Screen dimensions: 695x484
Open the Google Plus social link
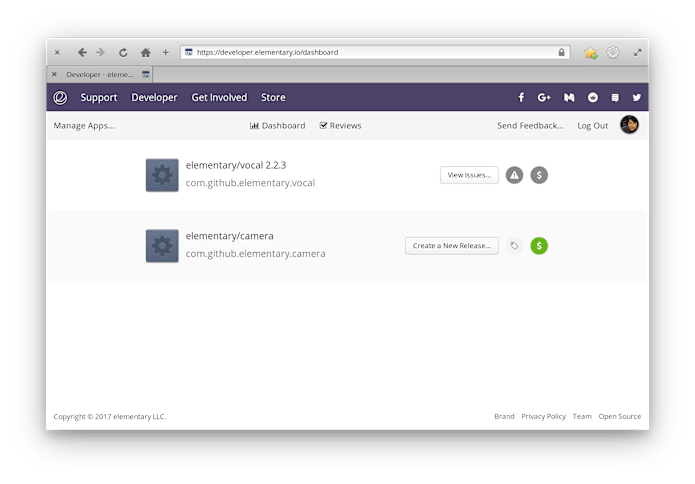point(544,97)
